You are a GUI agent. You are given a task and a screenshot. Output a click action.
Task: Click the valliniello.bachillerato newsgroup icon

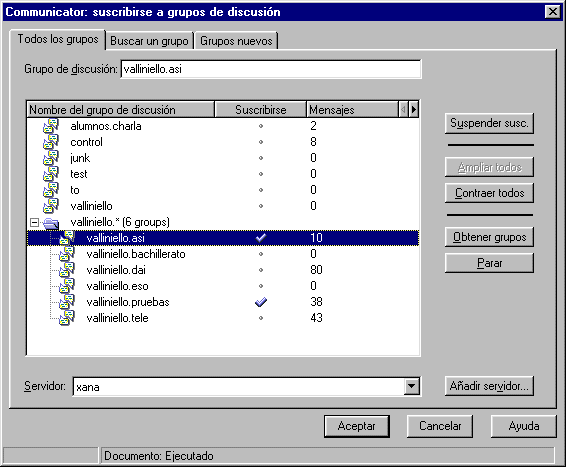[x=67, y=254]
